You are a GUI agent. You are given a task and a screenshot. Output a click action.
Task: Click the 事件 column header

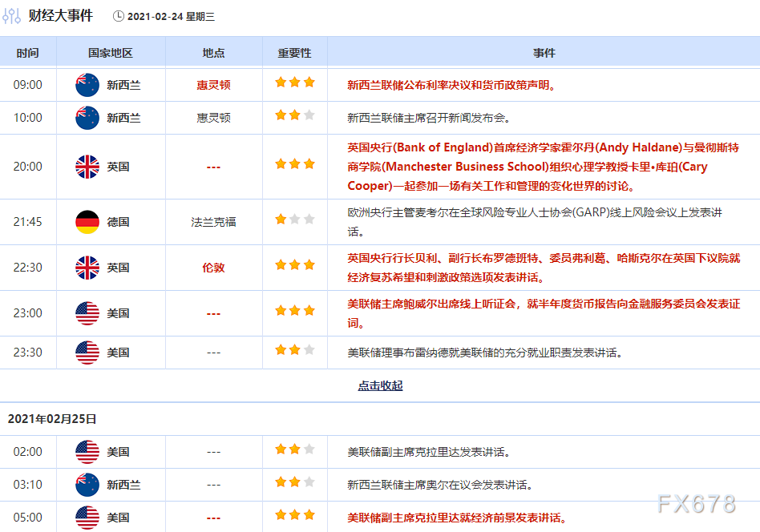tap(544, 53)
